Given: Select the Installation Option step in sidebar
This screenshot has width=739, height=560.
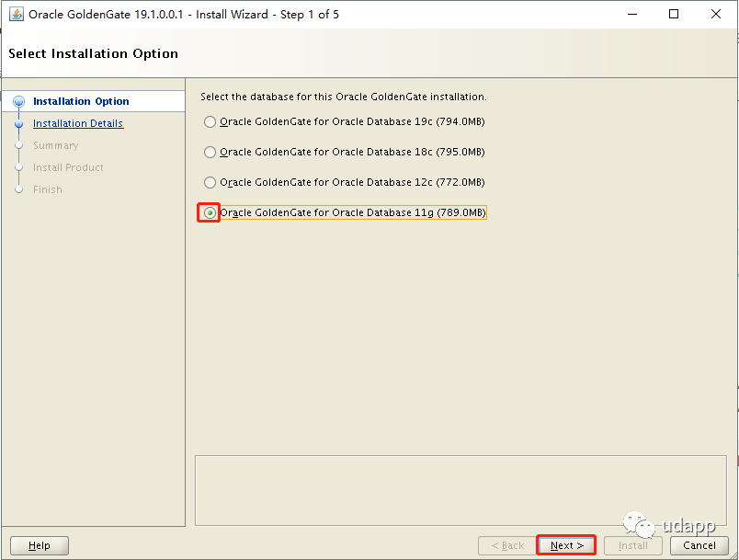Looking at the screenshot, I should coord(81,102).
